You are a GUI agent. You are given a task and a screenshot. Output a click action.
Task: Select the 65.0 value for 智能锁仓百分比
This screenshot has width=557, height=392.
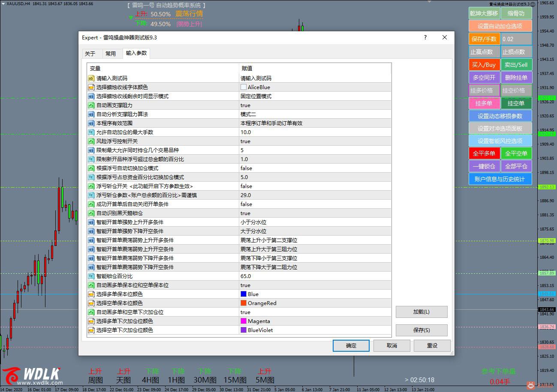click(315, 276)
